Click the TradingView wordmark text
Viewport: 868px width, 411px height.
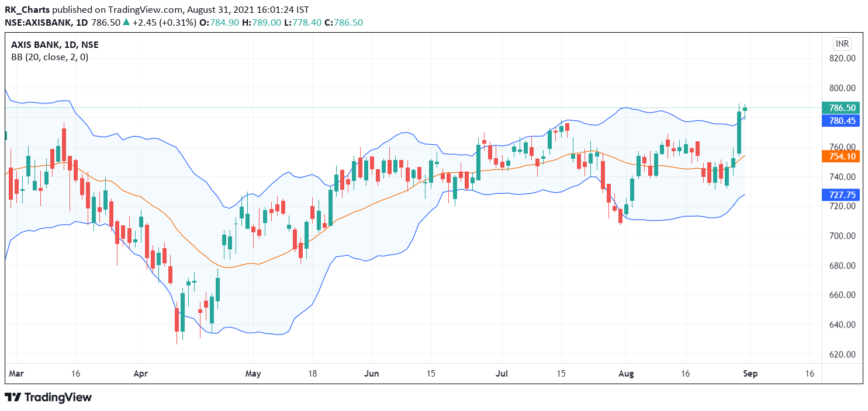click(x=58, y=398)
